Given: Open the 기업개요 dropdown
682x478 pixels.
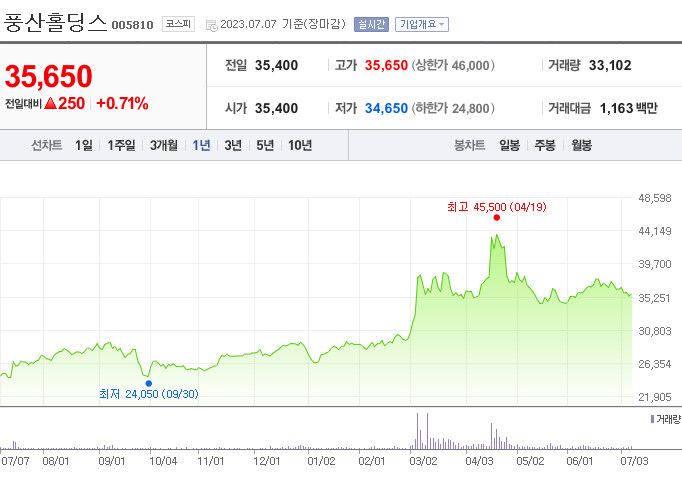Looking at the screenshot, I should point(421,24).
